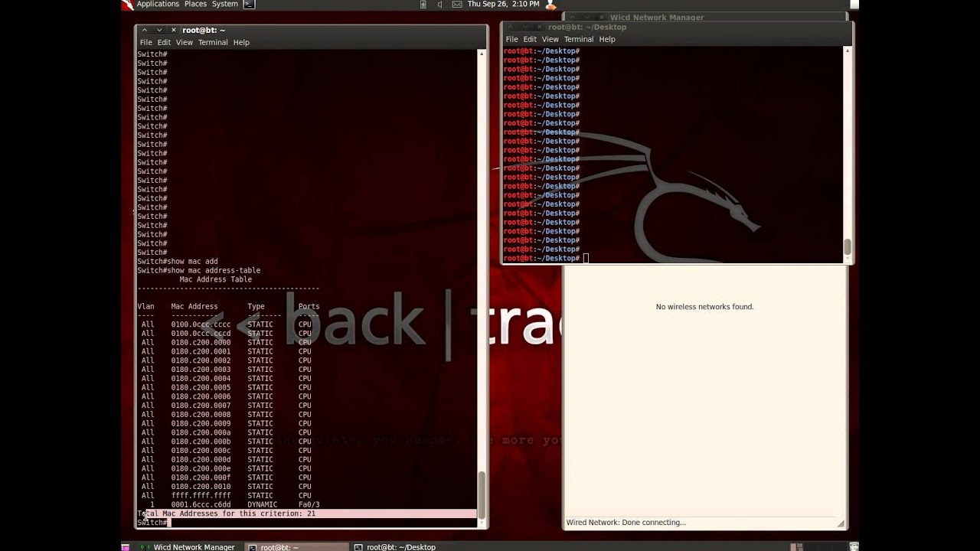Click the mail envelope icon in panel
Viewport: 980px width, 551px height.
click(x=457, y=5)
